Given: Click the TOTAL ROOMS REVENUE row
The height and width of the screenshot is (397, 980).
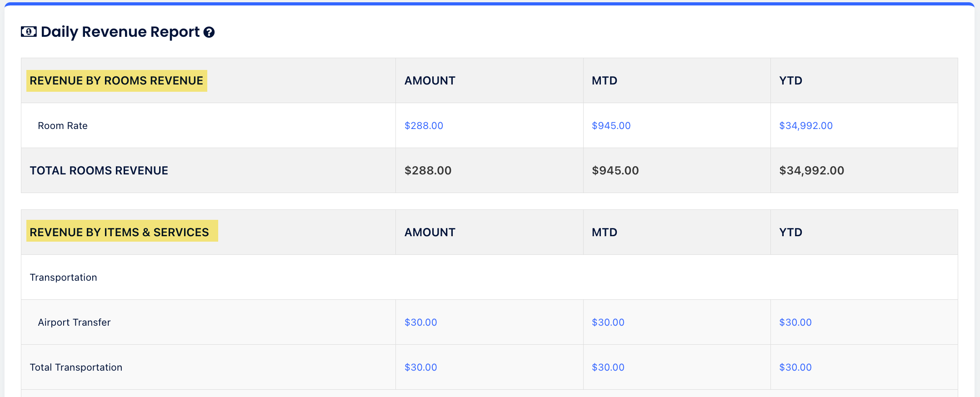Looking at the screenshot, I should (99, 171).
